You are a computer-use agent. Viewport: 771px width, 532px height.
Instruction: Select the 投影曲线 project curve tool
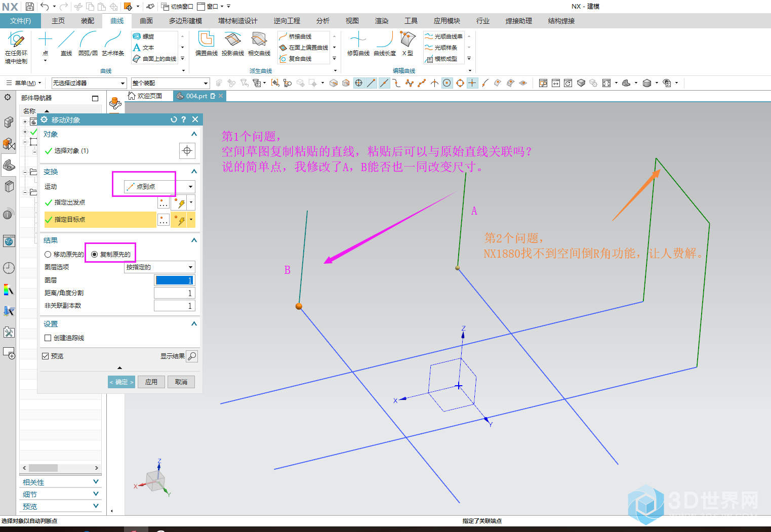[x=233, y=44]
